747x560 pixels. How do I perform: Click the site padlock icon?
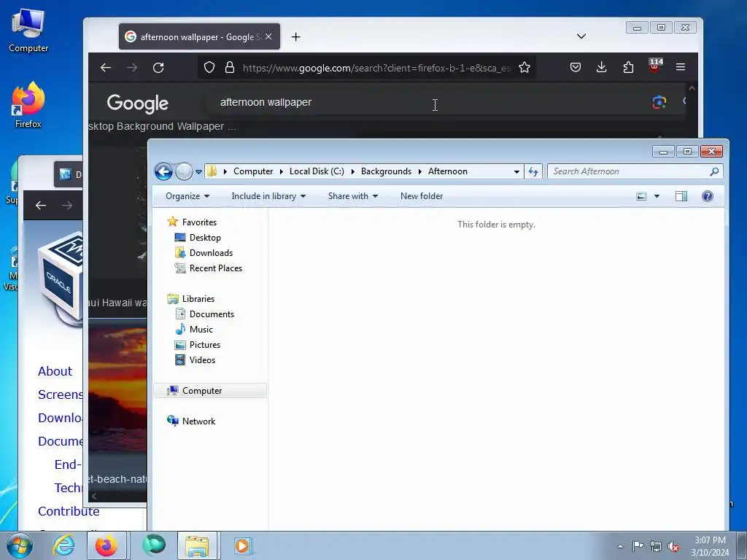(230, 67)
